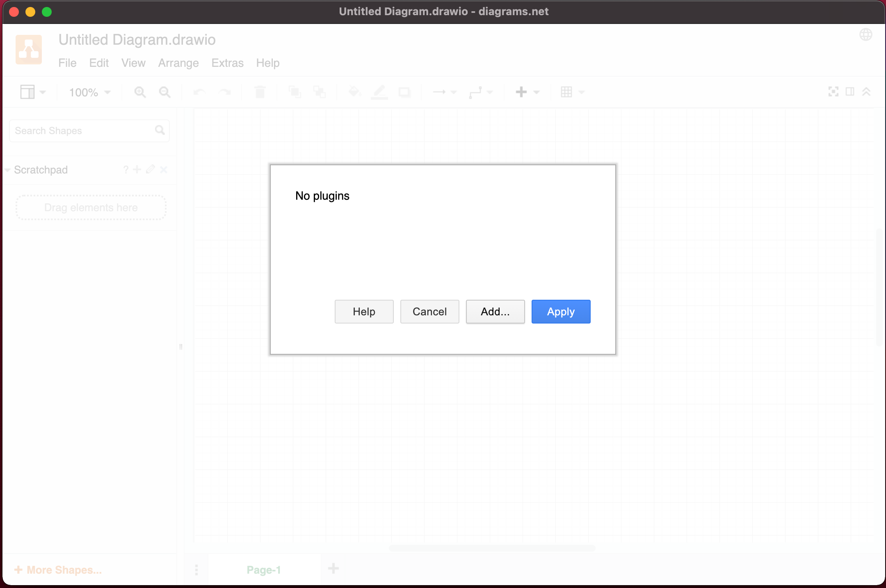Click the Scratchpad help question mark

pyautogui.click(x=126, y=169)
